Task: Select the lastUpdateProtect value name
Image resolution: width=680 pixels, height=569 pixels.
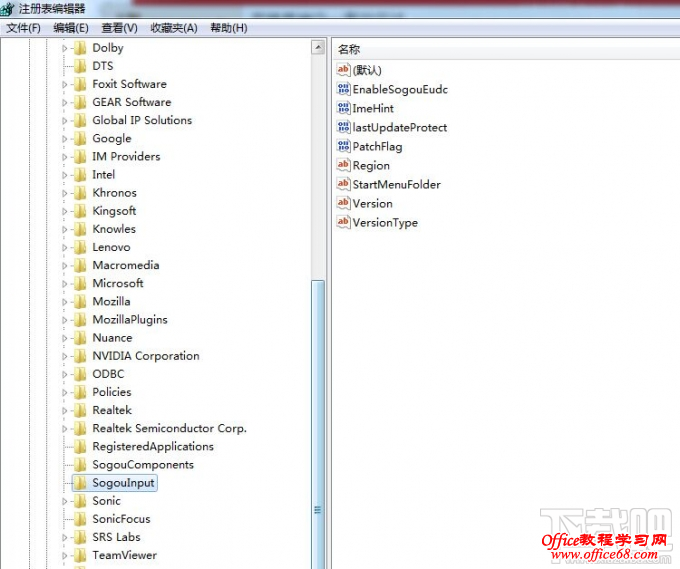Action: click(399, 128)
